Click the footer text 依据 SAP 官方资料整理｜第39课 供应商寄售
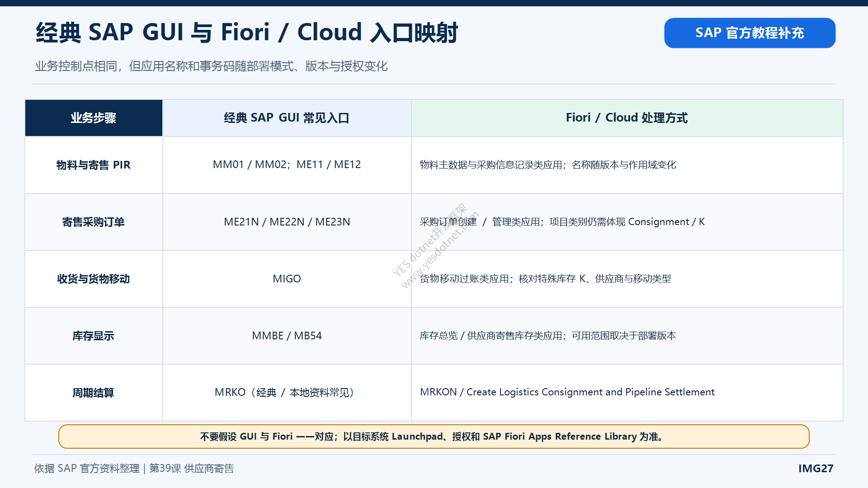The height and width of the screenshot is (488, 868). (x=134, y=469)
